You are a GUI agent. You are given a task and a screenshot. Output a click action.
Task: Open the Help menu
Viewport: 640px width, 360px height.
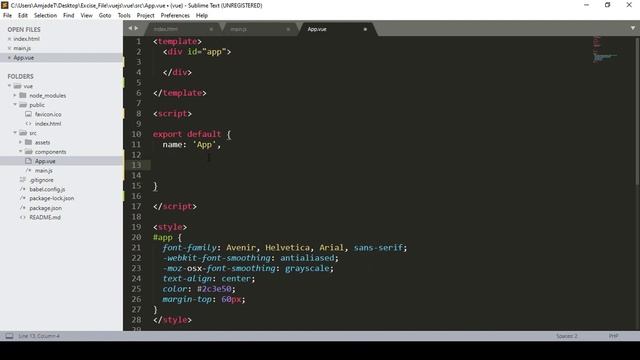202,16
